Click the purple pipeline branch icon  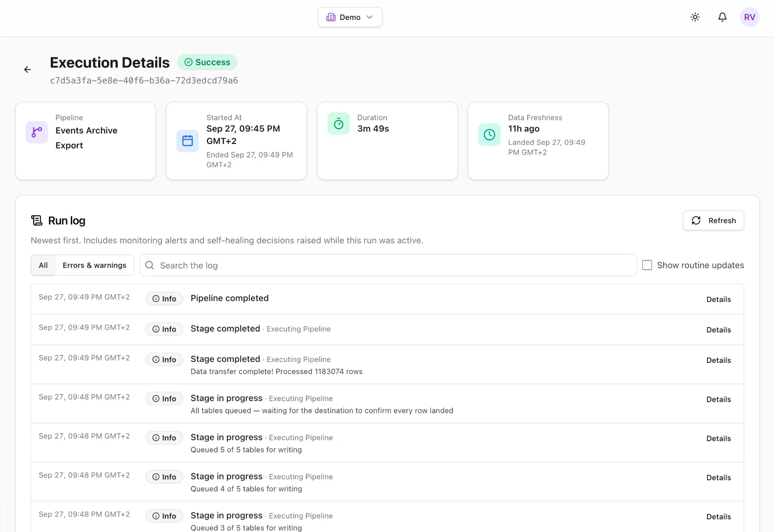[x=37, y=132]
